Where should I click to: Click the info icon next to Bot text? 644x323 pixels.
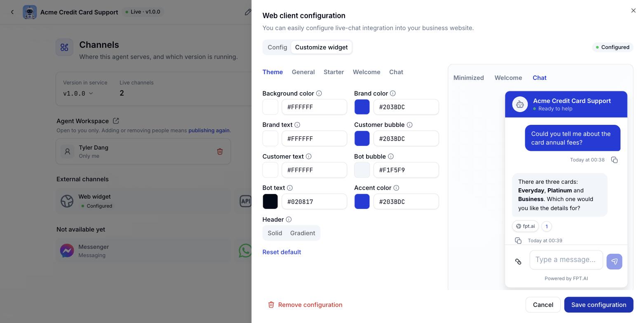pyautogui.click(x=290, y=188)
